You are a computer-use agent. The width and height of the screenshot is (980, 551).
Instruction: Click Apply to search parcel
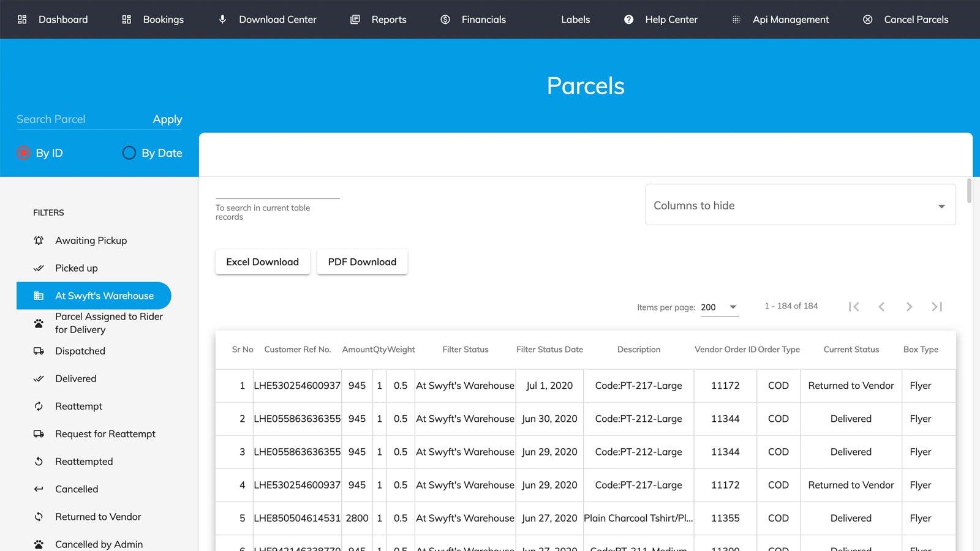pyautogui.click(x=167, y=119)
